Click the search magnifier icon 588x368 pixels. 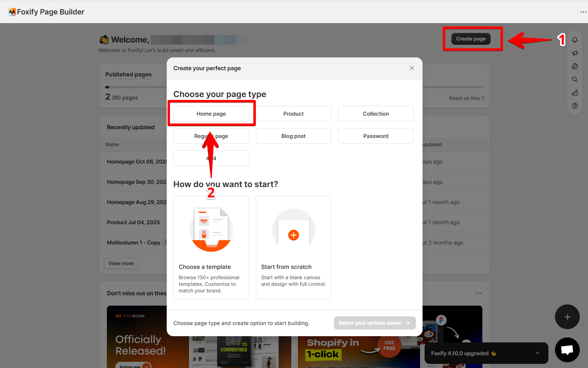[x=575, y=79]
